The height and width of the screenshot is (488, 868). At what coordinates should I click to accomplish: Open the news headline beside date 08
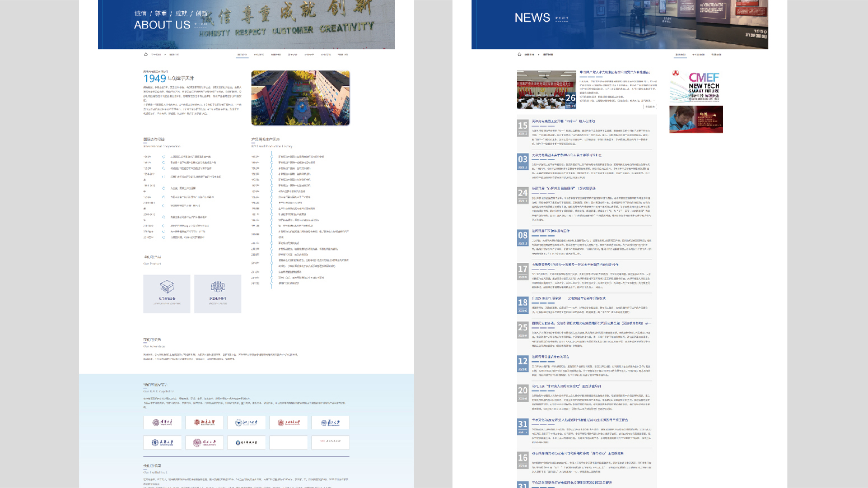(x=550, y=231)
